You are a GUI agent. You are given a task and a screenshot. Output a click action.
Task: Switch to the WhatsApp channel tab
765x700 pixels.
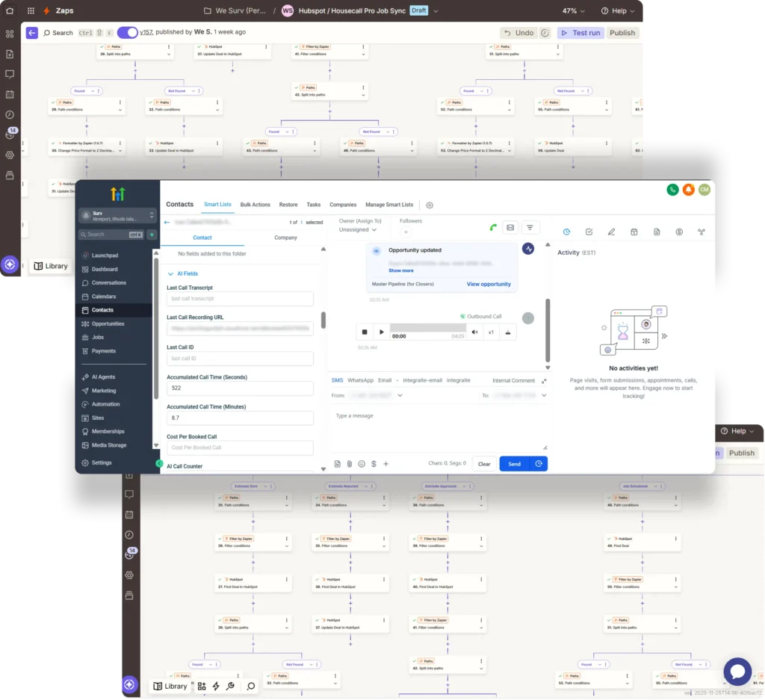click(361, 380)
